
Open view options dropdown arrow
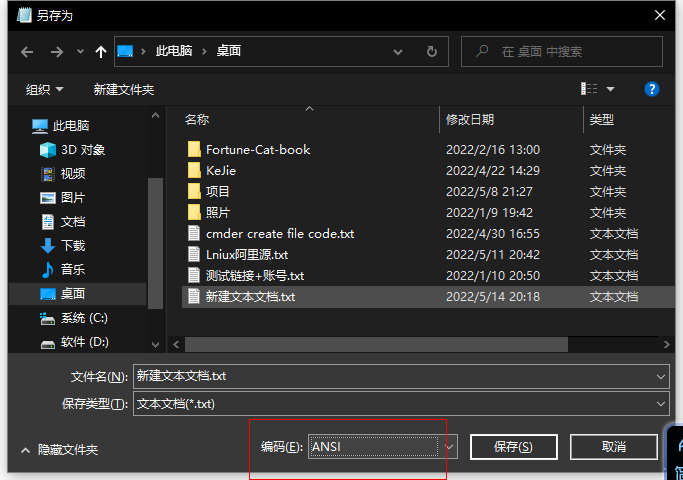(x=611, y=89)
